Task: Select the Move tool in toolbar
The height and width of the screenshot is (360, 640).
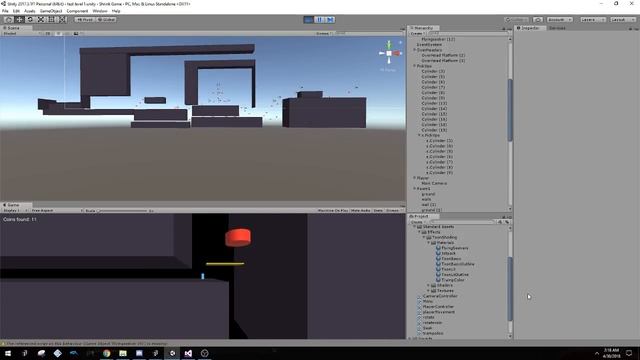Action: click(19, 20)
